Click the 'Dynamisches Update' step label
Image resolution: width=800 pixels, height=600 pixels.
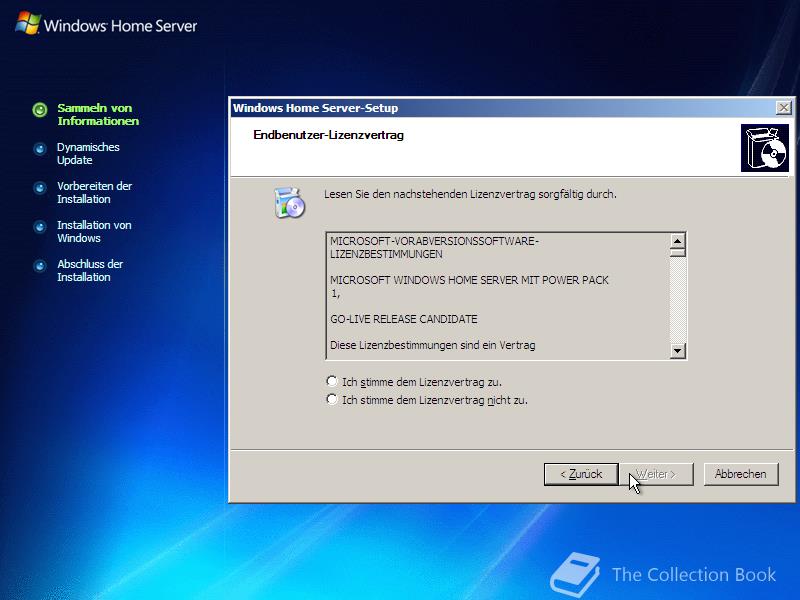tap(88, 154)
